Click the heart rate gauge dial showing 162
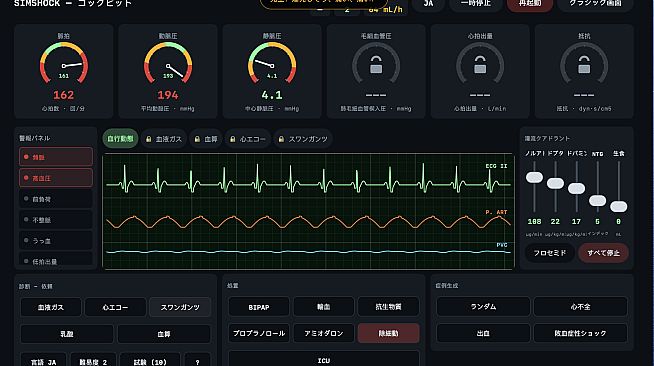The image size is (654, 366). [x=64, y=63]
